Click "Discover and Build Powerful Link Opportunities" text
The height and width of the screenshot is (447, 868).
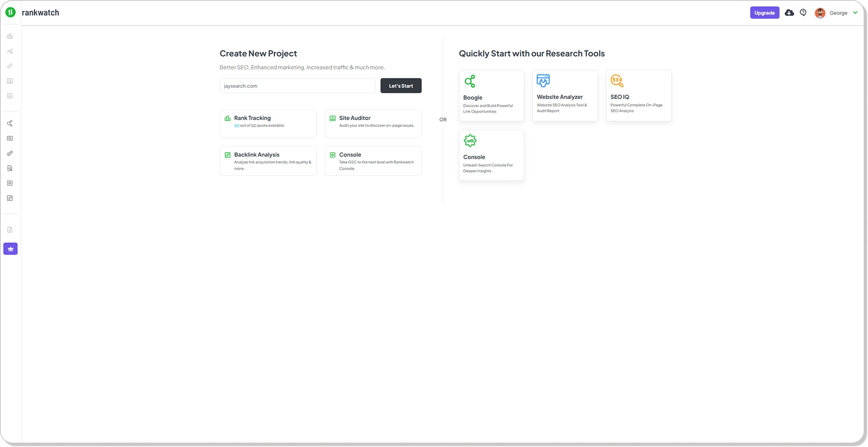488,108
